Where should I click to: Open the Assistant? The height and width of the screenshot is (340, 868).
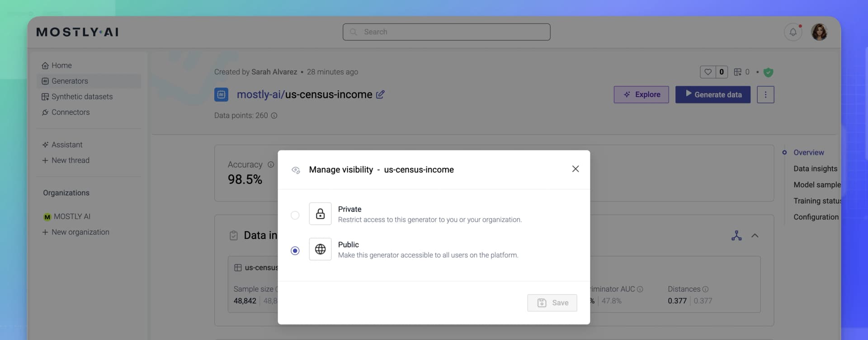(x=62, y=145)
